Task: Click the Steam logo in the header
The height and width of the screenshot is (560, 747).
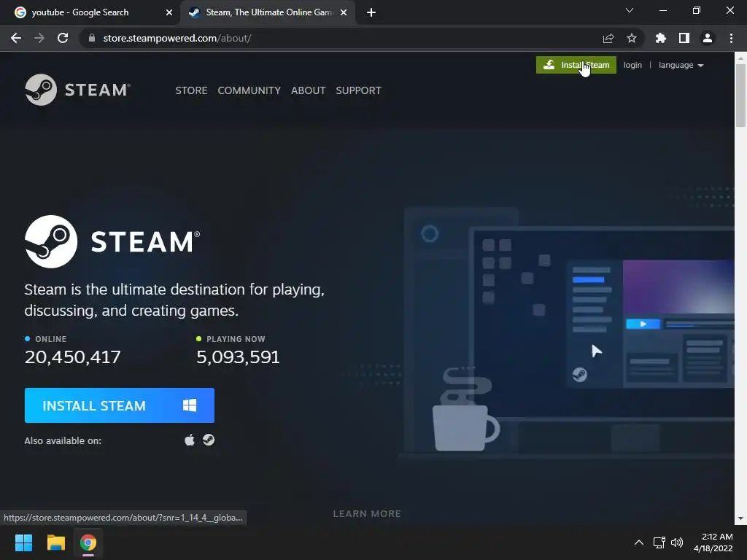Action: pyautogui.click(x=77, y=90)
